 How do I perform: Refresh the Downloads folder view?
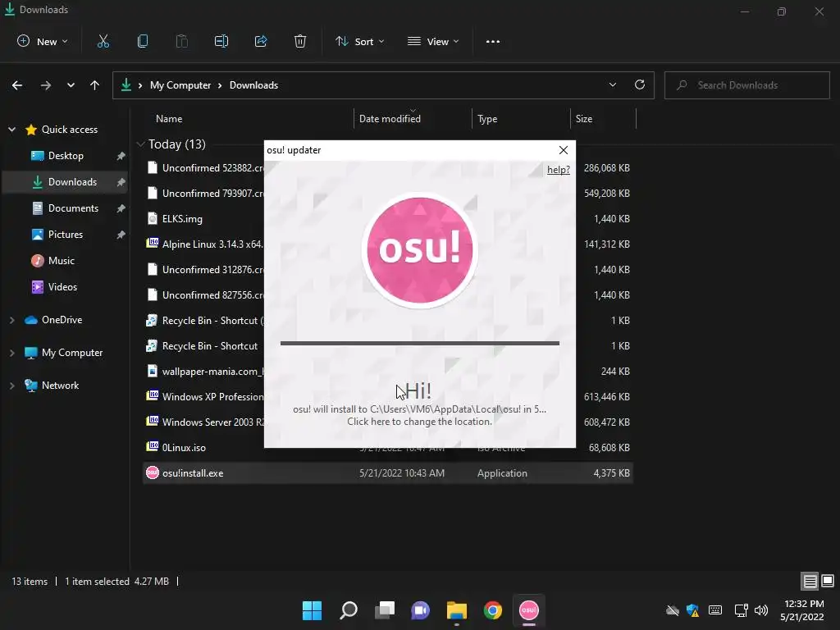pyautogui.click(x=640, y=84)
